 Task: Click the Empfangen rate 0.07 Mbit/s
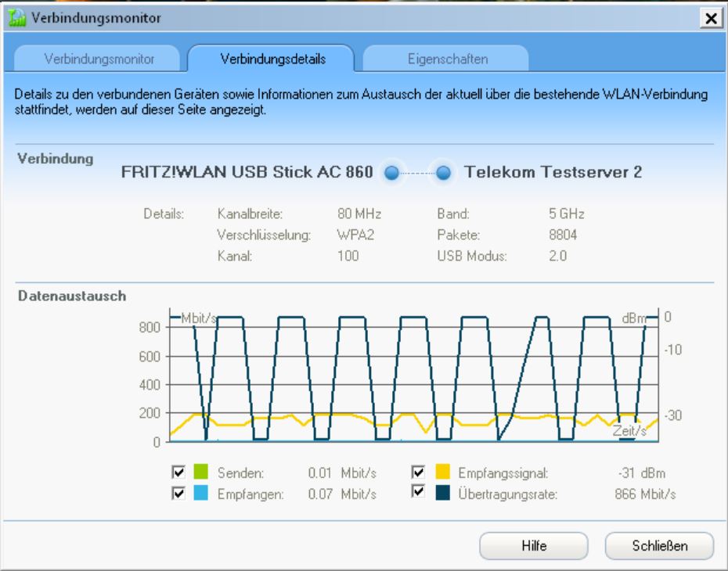click(342, 494)
